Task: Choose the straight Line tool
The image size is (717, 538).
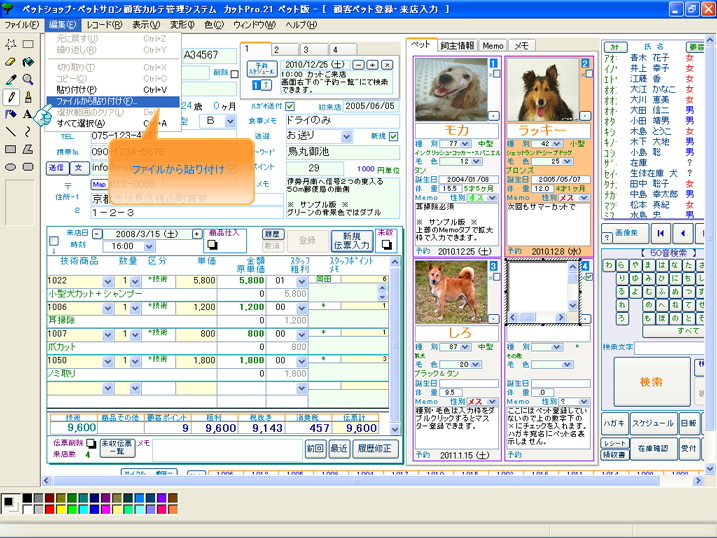Action: pyautogui.click(x=11, y=132)
